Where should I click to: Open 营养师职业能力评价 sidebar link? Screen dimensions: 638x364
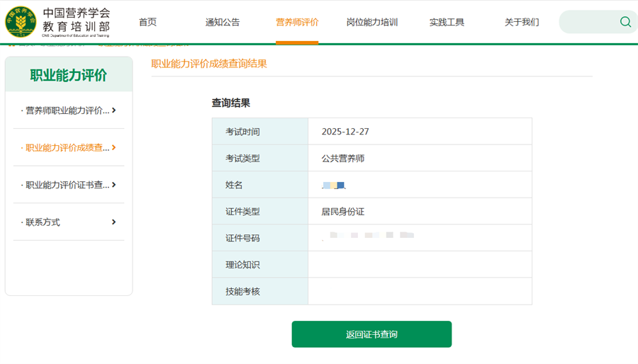(x=67, y=110)
